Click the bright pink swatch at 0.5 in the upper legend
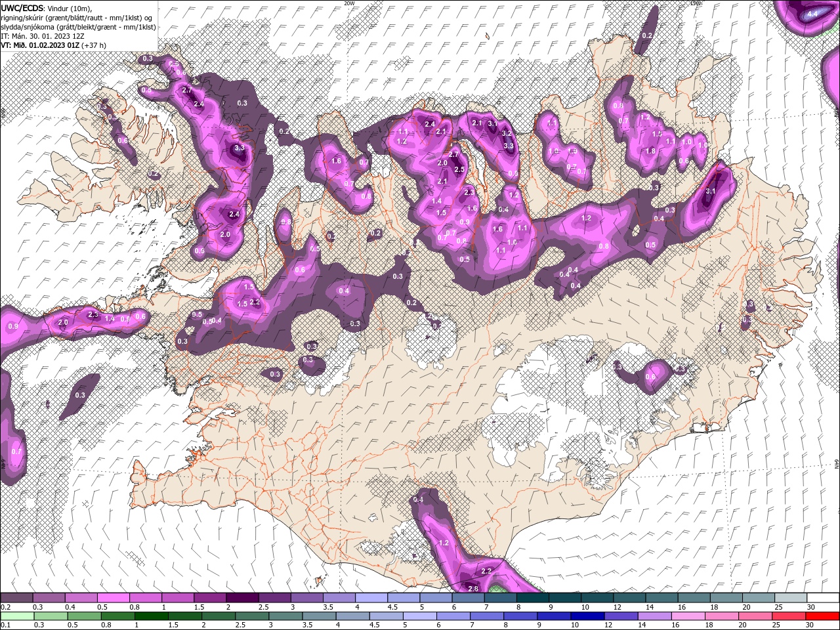840x630 pixels. (x=113, y=598)
